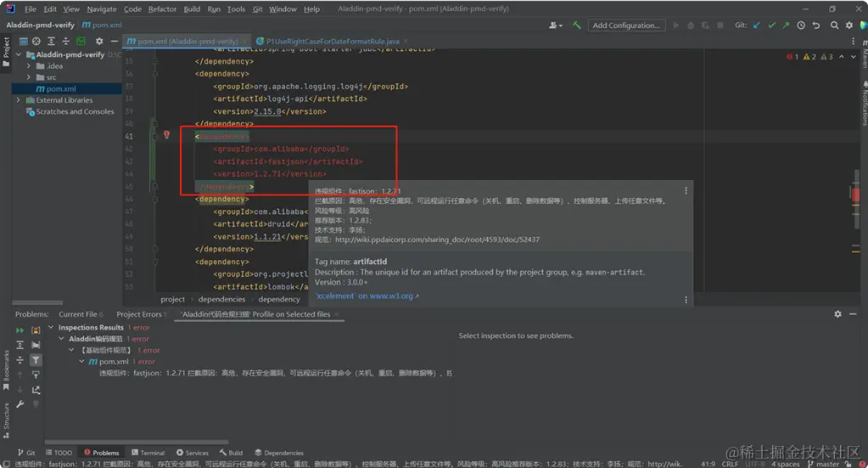Click the Git Push arrow icon
The width and height of the screenshot is (868, 468).
(x=786, y=25)
